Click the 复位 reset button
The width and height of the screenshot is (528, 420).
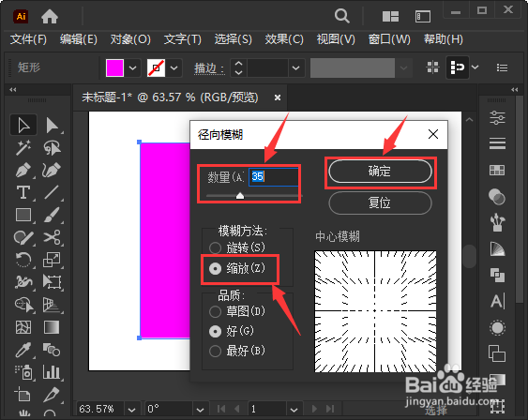pos(380,202)
